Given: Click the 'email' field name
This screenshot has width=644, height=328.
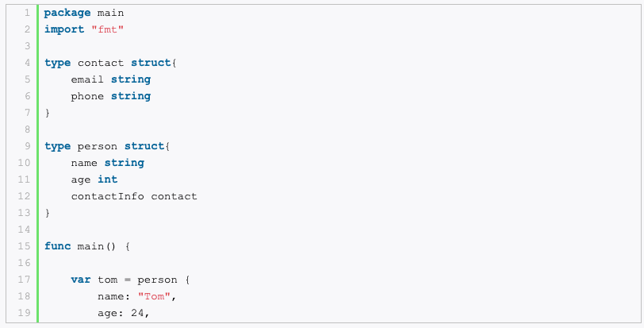Looking at the screenshot, I should point(87,79).
